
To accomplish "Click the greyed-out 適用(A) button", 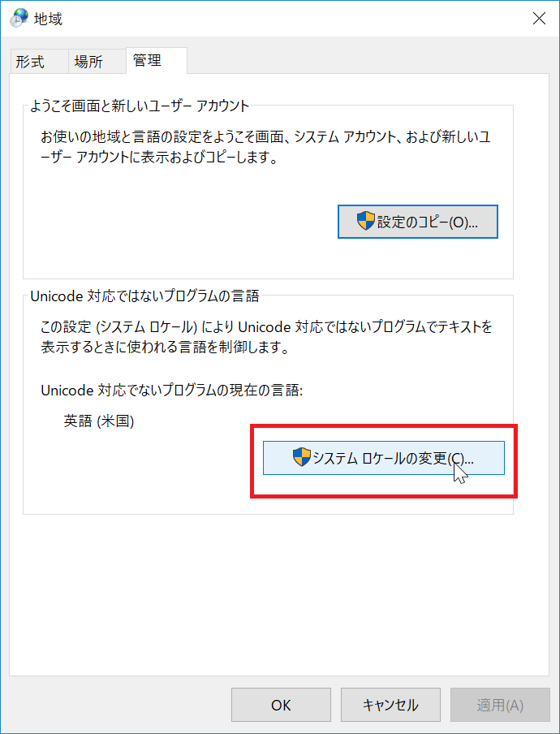I will [x=500, y=705].
